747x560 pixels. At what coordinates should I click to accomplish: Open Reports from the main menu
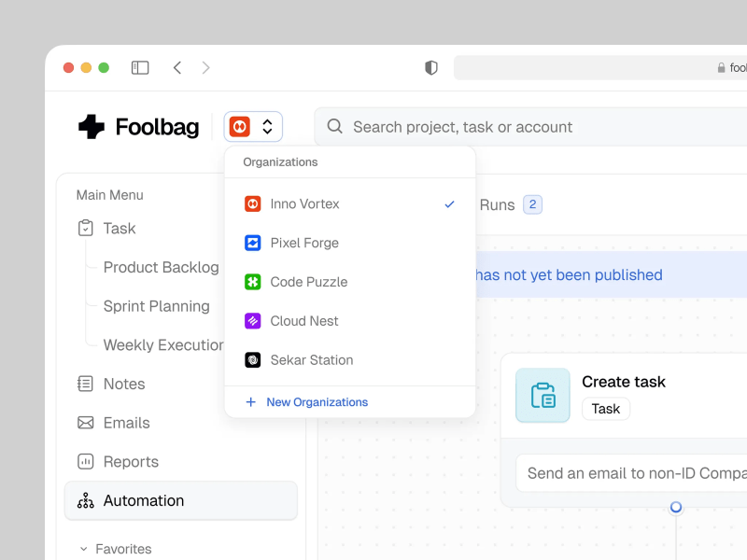coord(131,461)
